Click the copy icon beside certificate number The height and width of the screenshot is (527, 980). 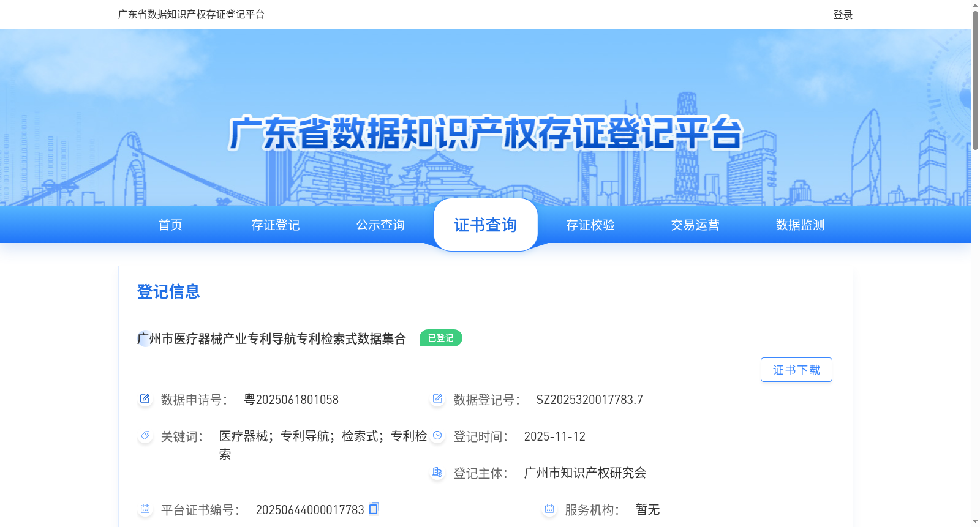(x=374, y=508)
